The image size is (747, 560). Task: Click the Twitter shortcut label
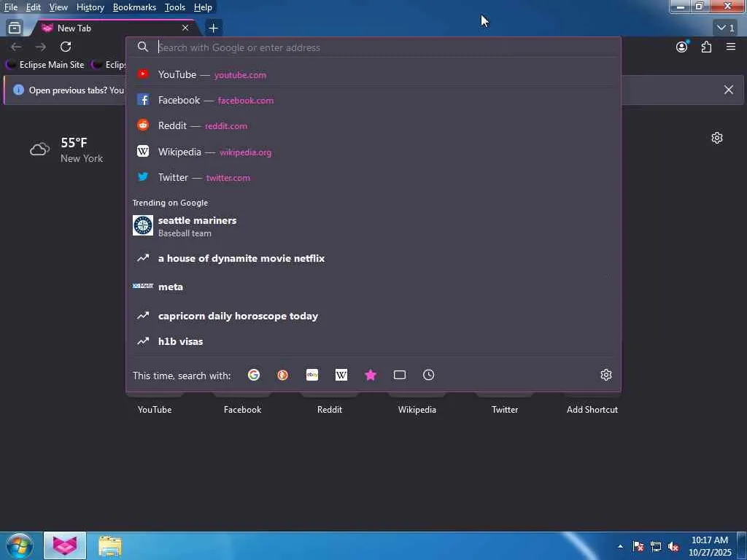pyautogui.click(x=505, y=410)
